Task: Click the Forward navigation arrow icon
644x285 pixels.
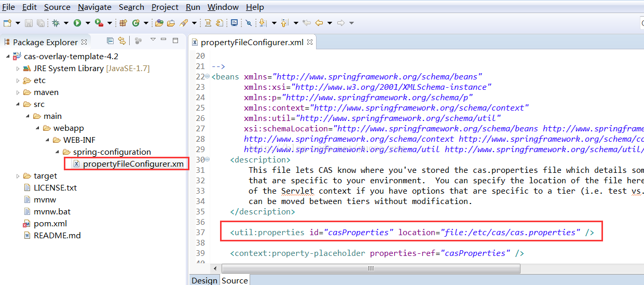Action: click(x=341, y=23)
